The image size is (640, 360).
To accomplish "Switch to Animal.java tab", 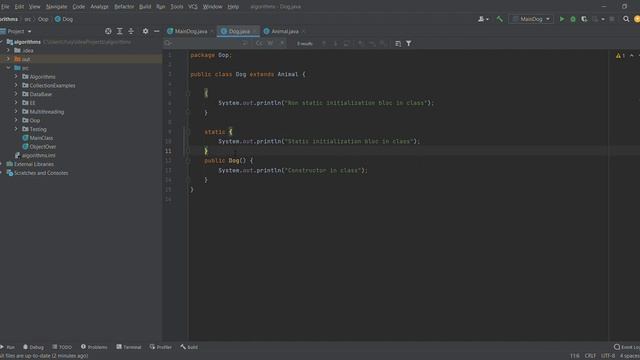I will (x=284, y=31).
